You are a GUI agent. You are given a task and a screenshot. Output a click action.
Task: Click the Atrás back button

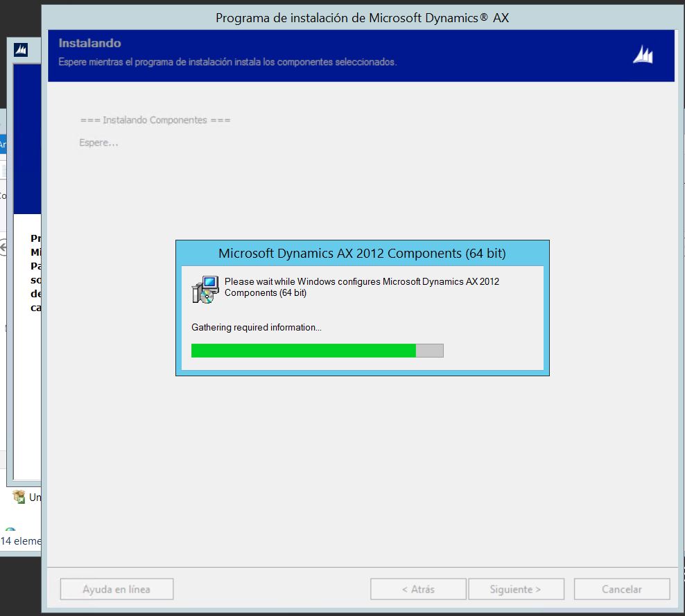pos(418,589)
